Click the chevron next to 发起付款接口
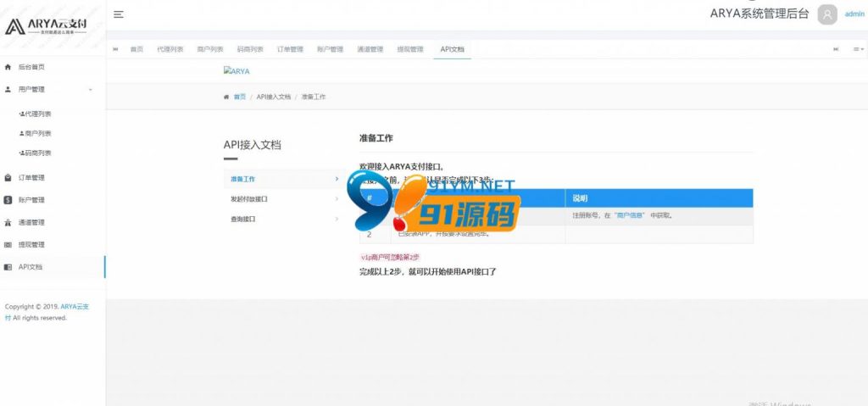 pyautogui.click(x=337, y=199)
